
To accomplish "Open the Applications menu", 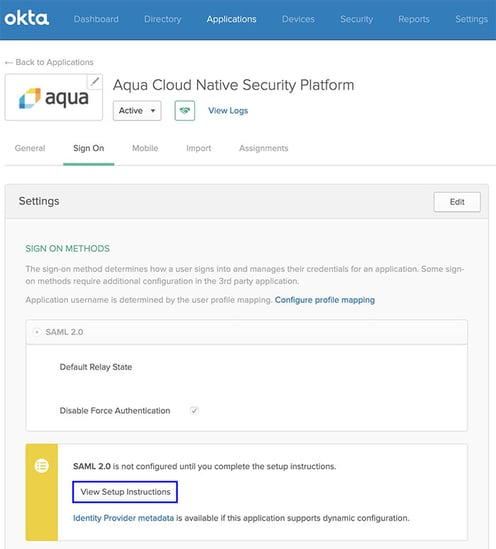I will (231, 19).
